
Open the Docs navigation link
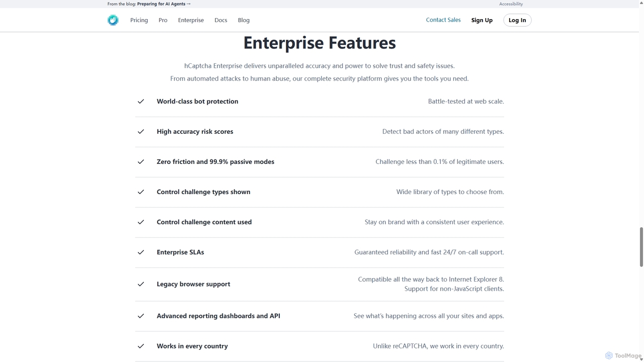point(221,20)
